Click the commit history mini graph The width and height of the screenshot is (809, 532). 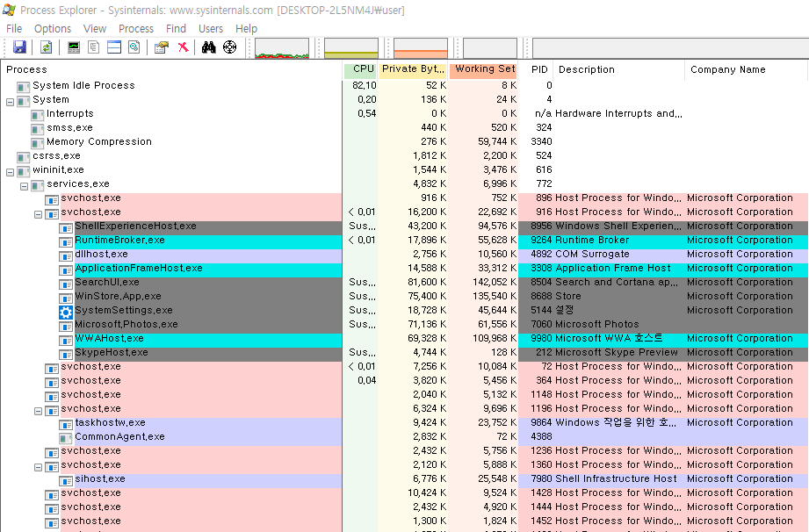[351, 48]
